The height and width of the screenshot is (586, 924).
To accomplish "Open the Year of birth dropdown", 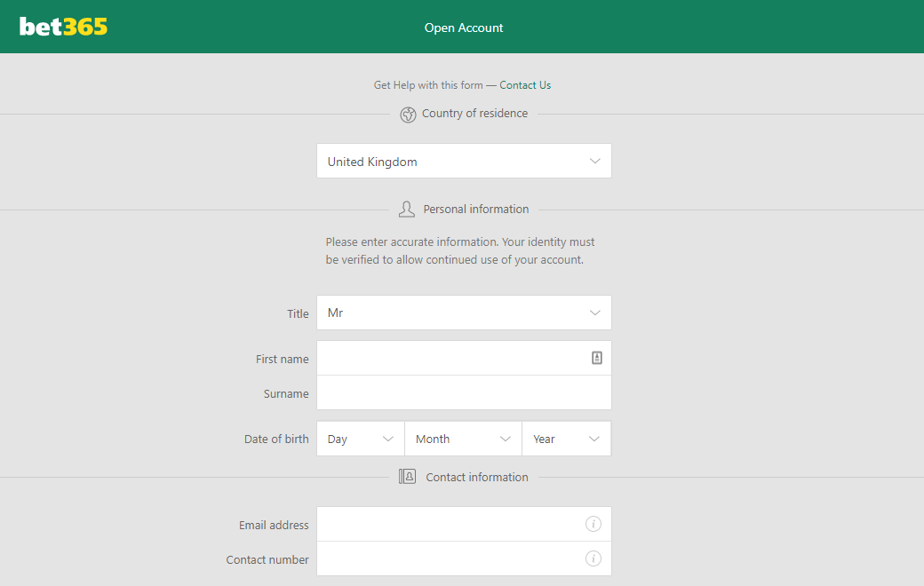I will coord(566,439).
